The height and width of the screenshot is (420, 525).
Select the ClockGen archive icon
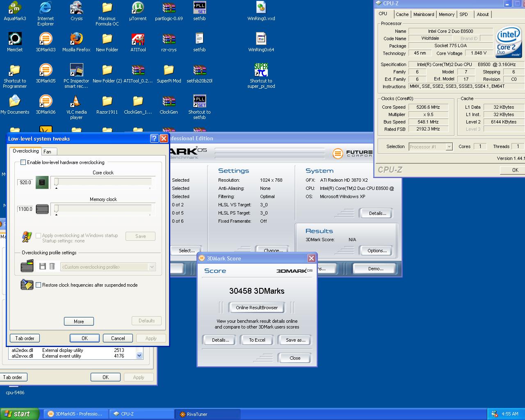169,105
